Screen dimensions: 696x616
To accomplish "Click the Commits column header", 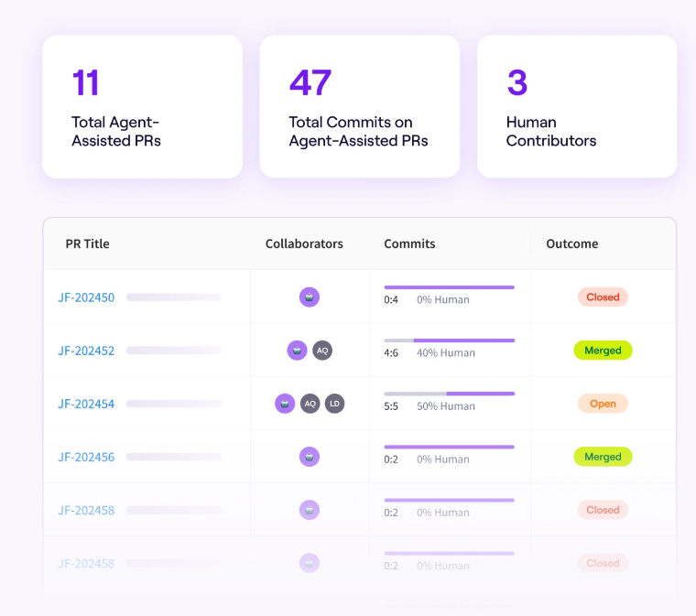I will coord(409,243).
